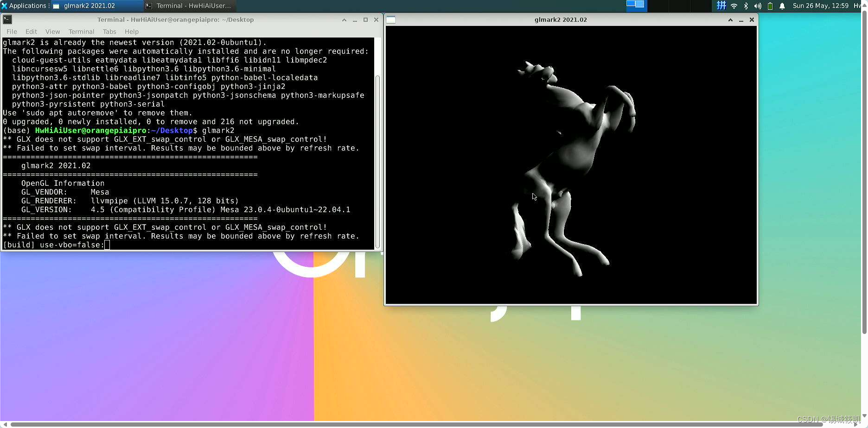Switch to fourth workspace in switcher
Image resolution: width=868 pixels, height=428 pixels.
pos(700,6)
